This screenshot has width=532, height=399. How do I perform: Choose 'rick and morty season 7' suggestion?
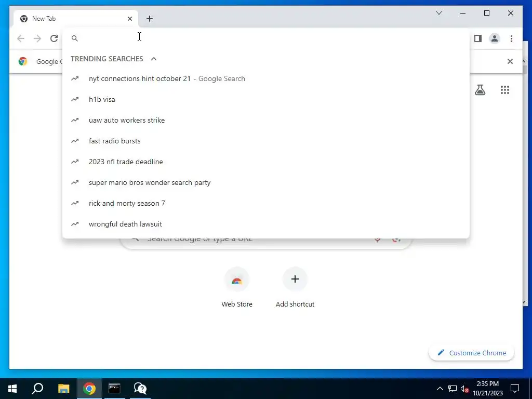[266, 203]
